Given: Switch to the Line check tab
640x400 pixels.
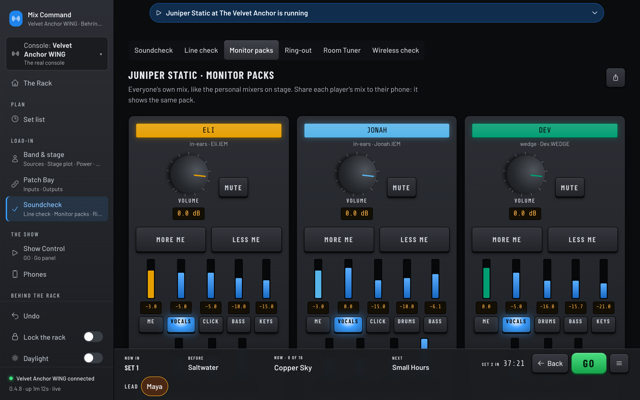Looking at the screenshot, I should click(201, 50).
